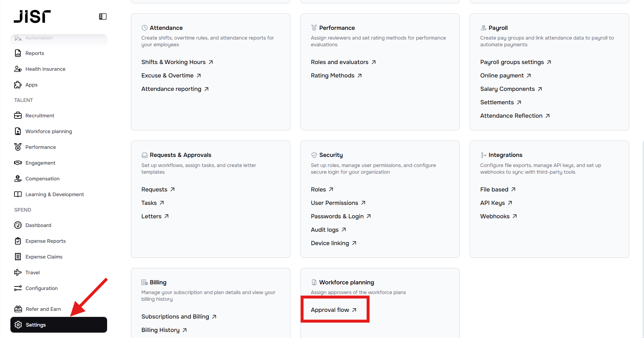Screen dimensions: 644x338
Task: Open the Compensation sidebar item
Action: (42, 179)
